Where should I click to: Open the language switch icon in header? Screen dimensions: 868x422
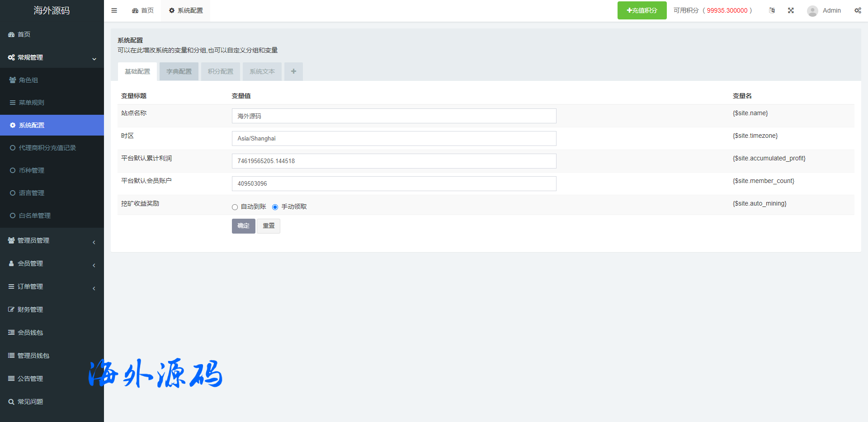772,10
